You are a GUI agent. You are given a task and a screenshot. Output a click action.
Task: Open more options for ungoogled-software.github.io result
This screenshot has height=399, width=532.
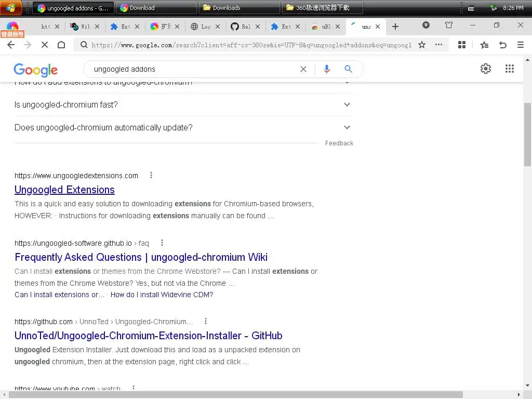tap(162, 243)
